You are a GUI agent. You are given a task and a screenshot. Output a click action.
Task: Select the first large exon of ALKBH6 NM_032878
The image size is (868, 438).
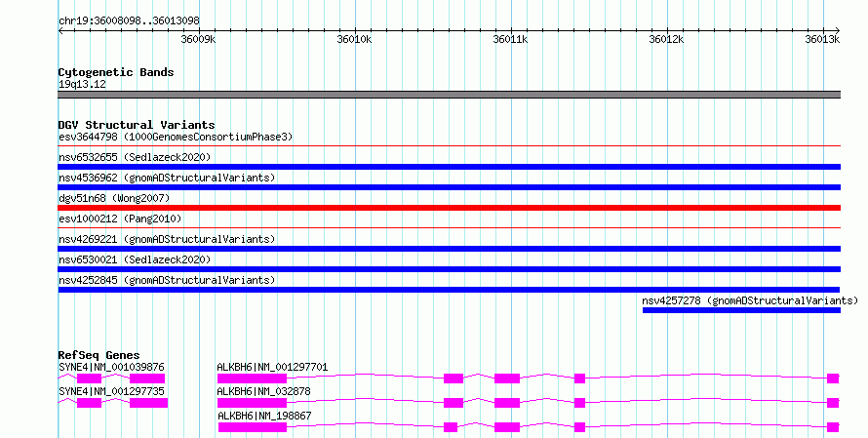pyautogui.click(x=252, y=403)
